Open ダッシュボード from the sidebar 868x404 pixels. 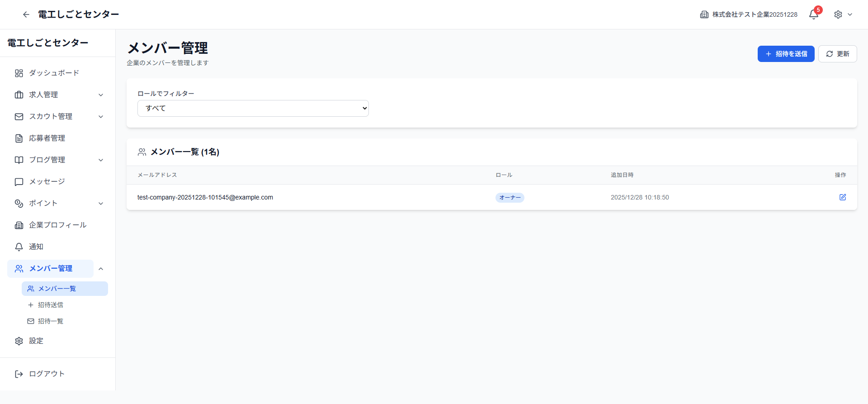(x=54, y=73)
